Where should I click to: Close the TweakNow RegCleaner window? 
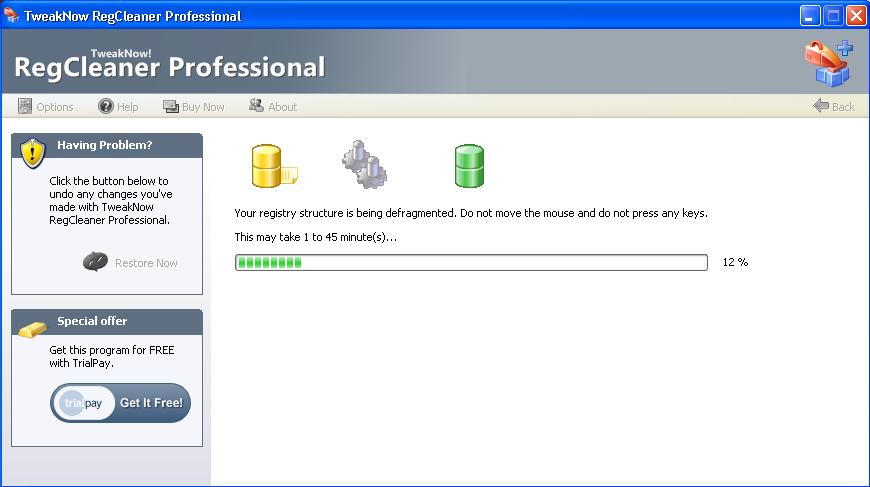click(856, 16)
